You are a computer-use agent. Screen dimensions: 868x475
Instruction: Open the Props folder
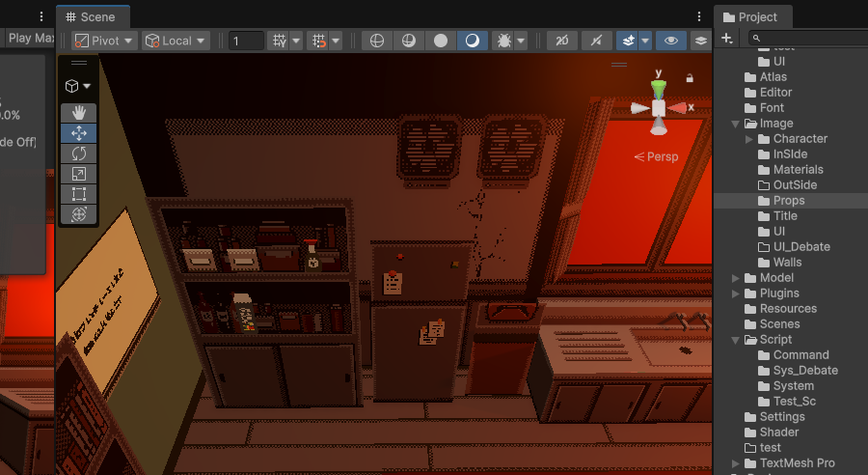tap(788, 201)
